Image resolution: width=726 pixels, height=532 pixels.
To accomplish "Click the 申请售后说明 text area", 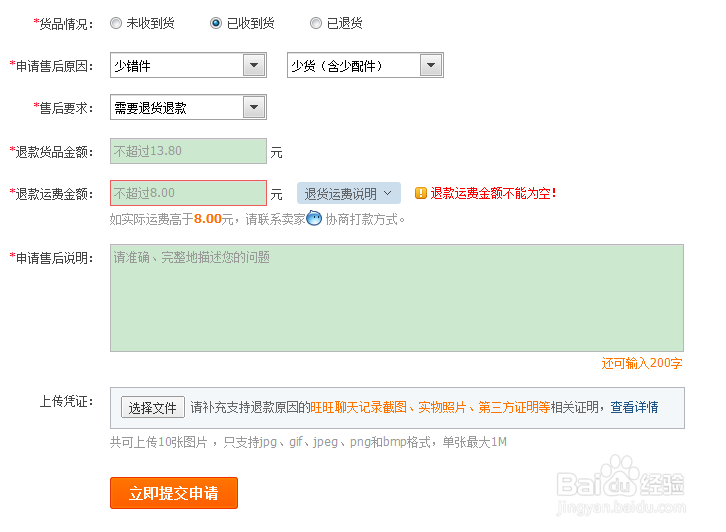I will (397, 298).
